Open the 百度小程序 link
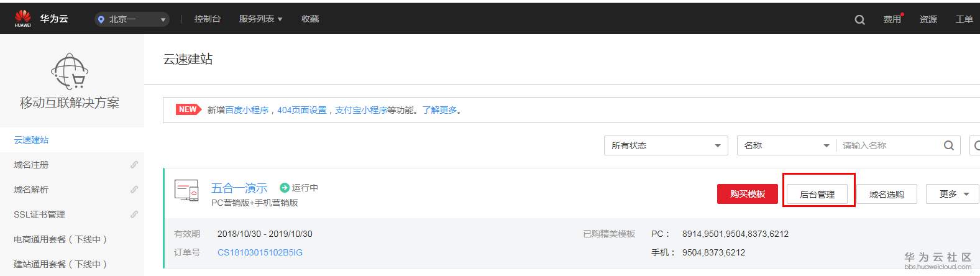The width and height of the screenshot is (980, 276). coord(247,110)
